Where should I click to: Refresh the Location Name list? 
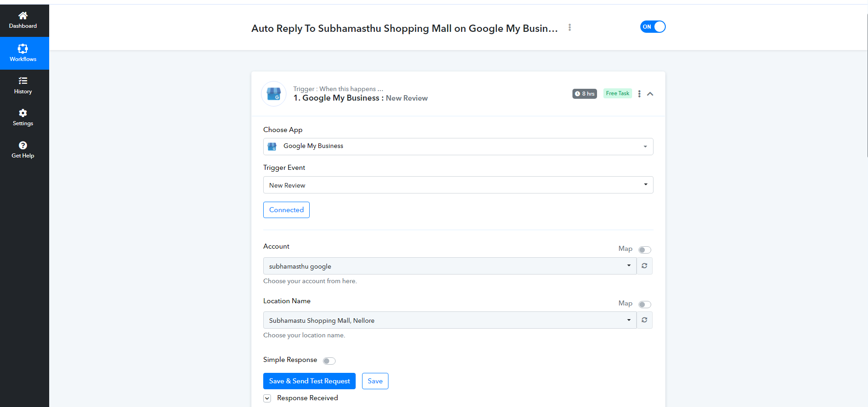[x=644, y=320]
